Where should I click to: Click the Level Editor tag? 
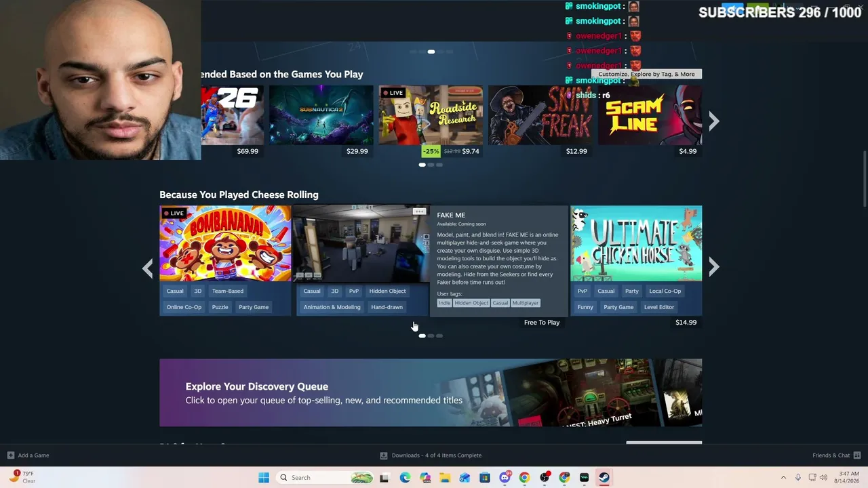tap(659, 307)
